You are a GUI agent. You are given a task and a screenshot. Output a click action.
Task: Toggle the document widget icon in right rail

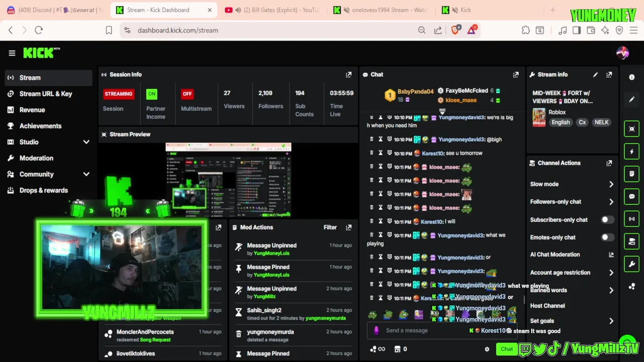(x=632, y=174)
